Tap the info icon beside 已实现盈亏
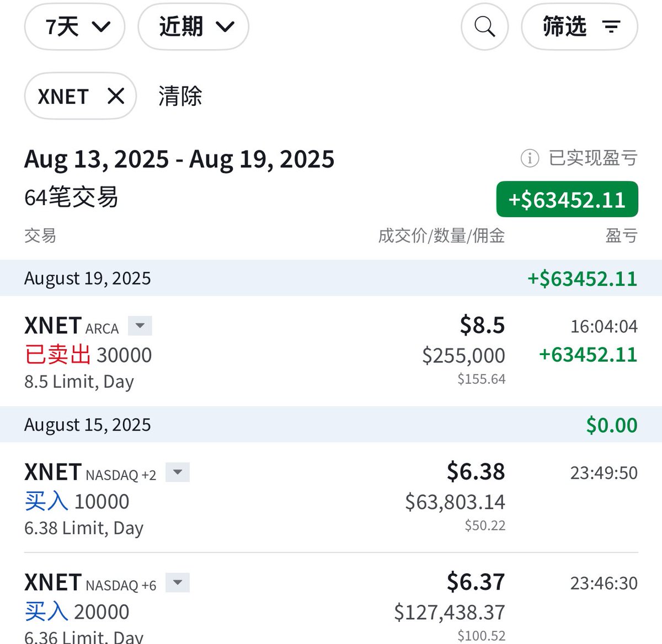This screenshot has width=662, height=644. [x=530, y=158]
